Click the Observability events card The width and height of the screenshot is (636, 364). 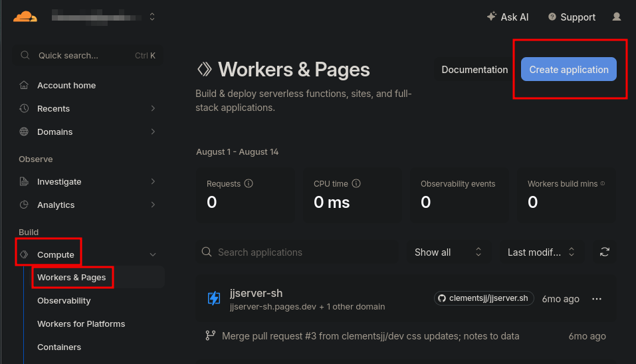pyautogui.click(x=459, y=195)
